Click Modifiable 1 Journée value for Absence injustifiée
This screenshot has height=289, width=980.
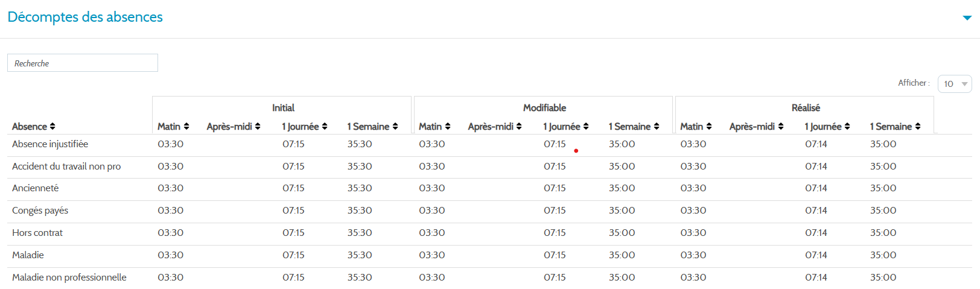(555, 144)
